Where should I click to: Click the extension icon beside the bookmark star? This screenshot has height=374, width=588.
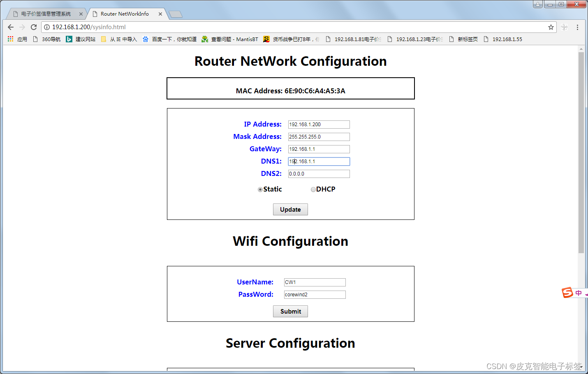[x=564, y=27]
